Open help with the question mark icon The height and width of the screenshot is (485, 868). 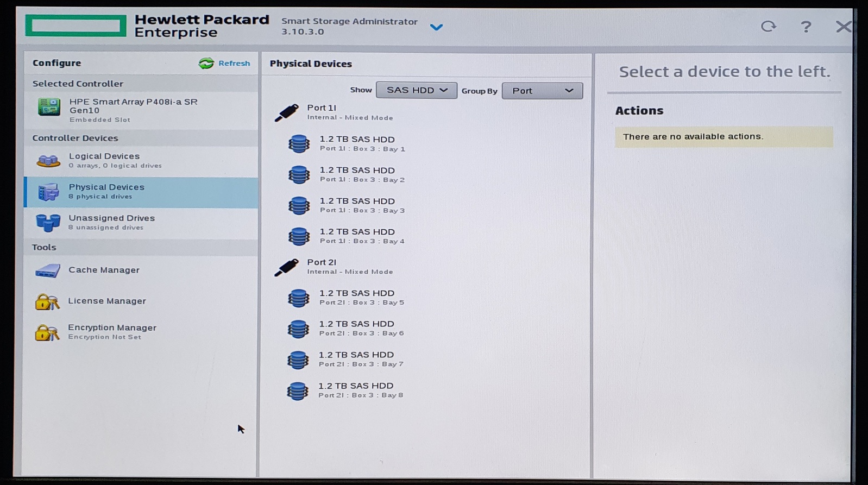pyautogui.click(x=806, y=27)
